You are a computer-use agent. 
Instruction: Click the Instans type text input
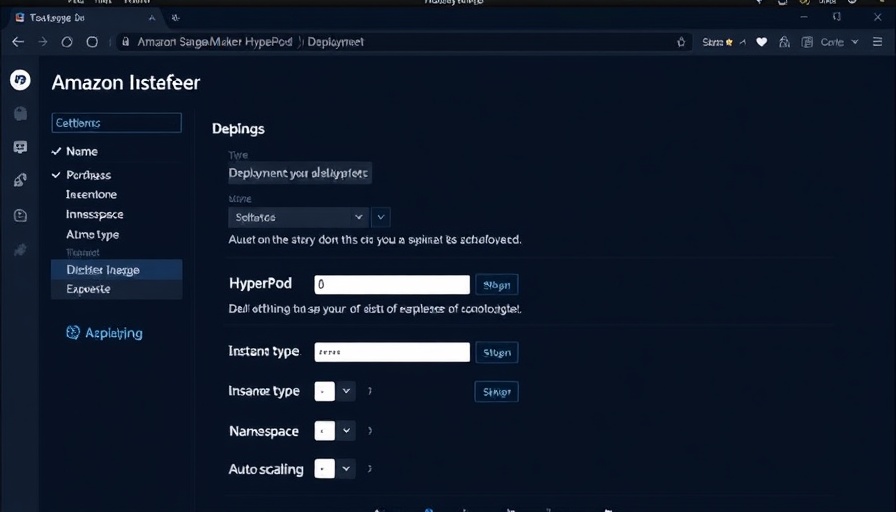[392, 352]
